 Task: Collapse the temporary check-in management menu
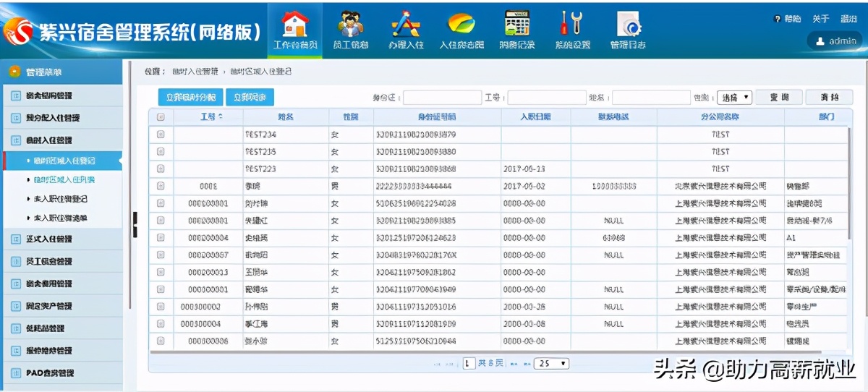coord(61,140)
